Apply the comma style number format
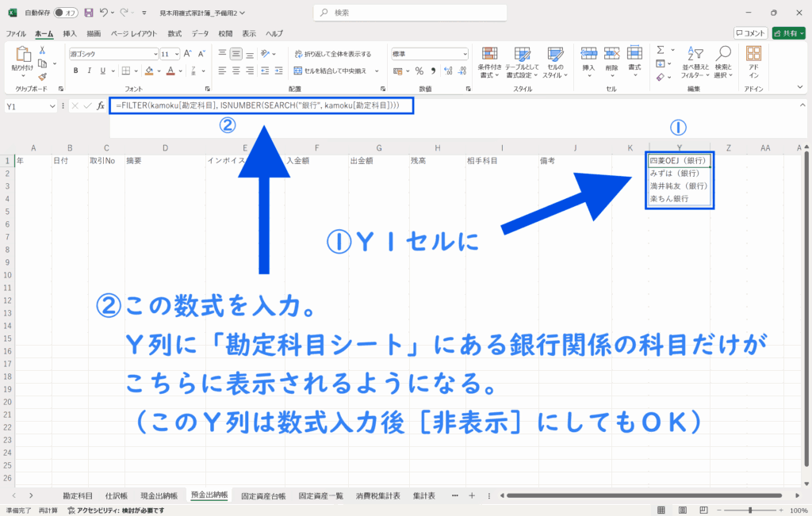This screenshot has height=516, width=812. pyautogui.click(x=433, y=71)
